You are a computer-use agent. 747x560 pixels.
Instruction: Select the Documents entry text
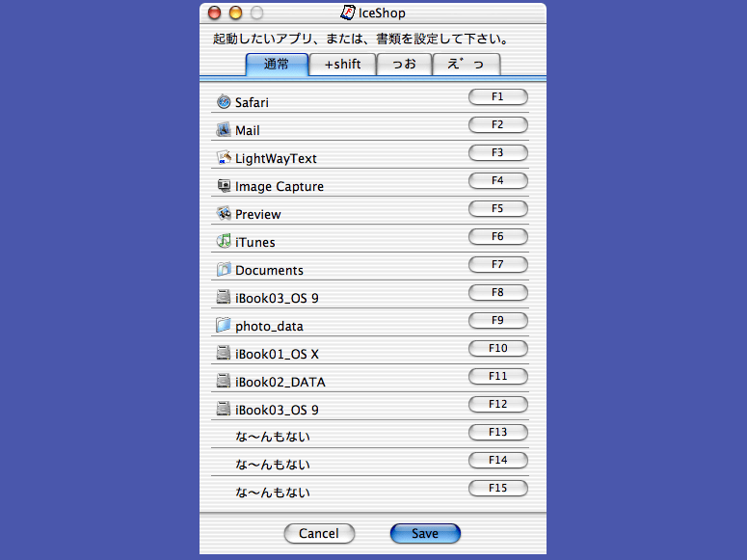pos(269,270)
